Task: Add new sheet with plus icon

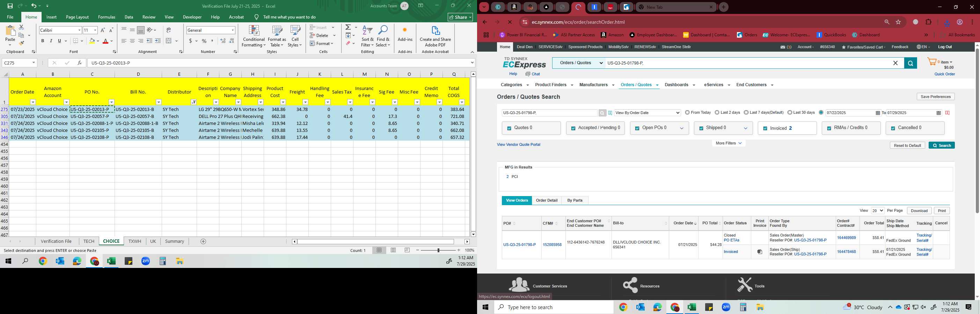Action: pyautogui.click(x=203, y=241)
